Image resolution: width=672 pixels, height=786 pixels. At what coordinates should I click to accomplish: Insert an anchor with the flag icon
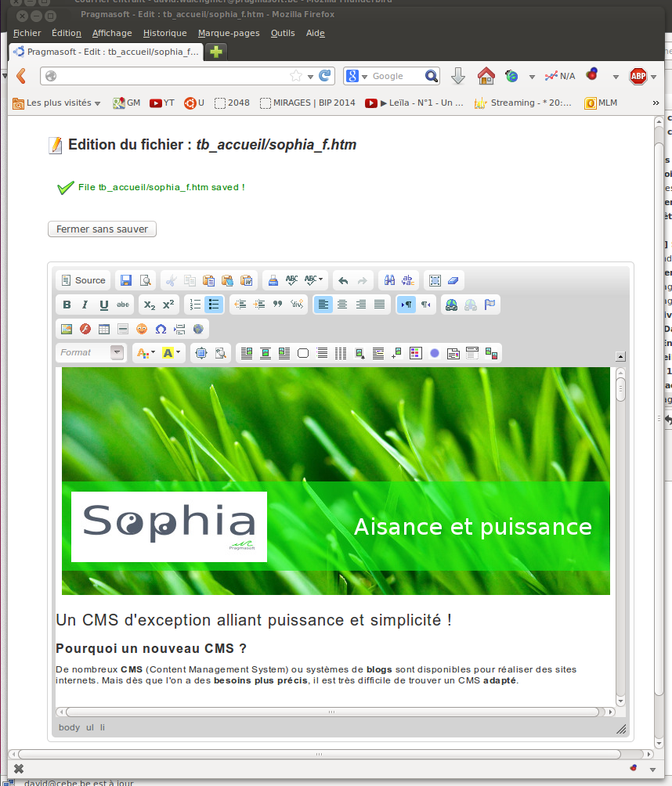point(490,305)
